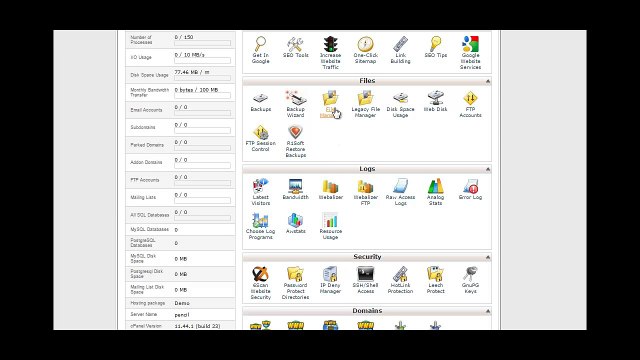Open the Error Log
This screenshot has height=360, width=640.
[x=470, y=189]
